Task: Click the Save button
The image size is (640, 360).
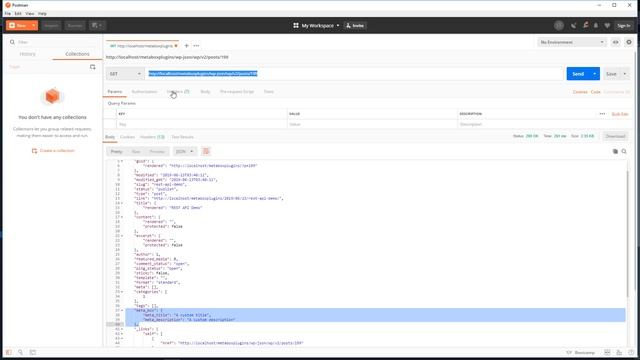Action: (611, 74)
